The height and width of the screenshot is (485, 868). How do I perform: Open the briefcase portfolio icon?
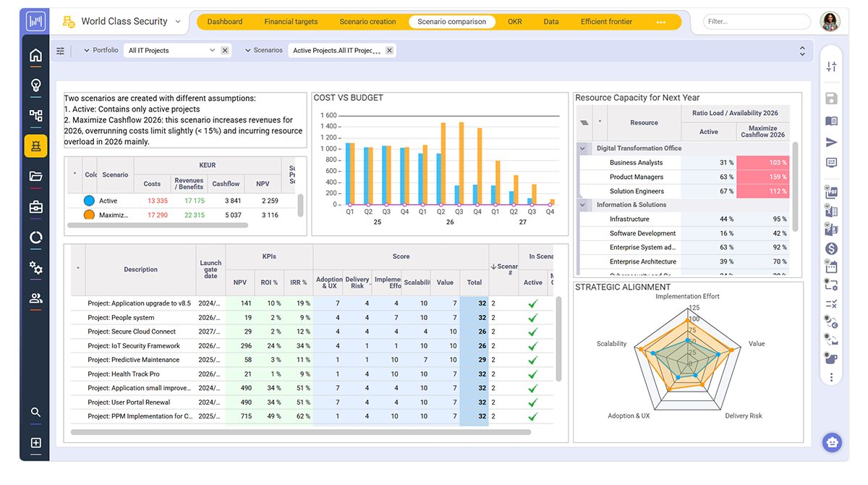[35, 207]
